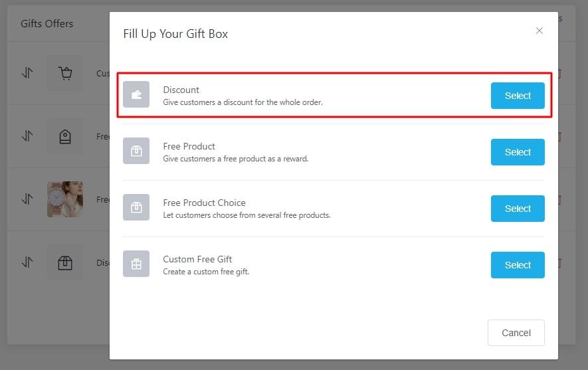588x370 pixels.
Task: Select the Discount gift option
Action: (518, 96)
